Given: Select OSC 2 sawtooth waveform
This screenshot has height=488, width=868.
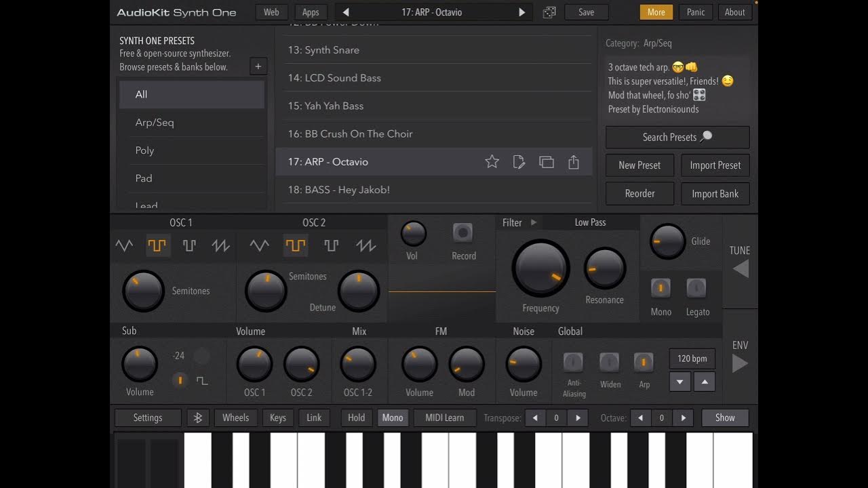Looking at the screenshot, I should coord(366,245).
